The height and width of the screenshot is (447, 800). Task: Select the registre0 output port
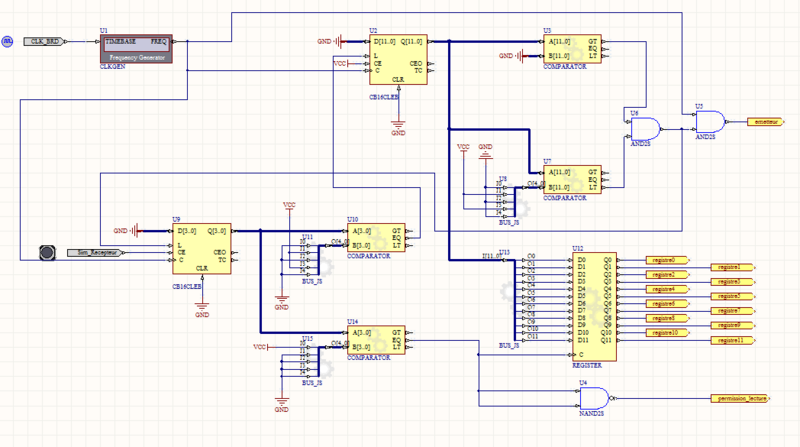pos(666,260)
